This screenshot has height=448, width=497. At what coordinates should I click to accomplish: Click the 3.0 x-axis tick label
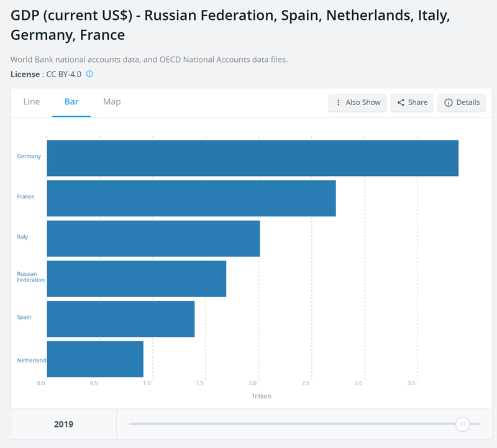[x=358, y=383]
